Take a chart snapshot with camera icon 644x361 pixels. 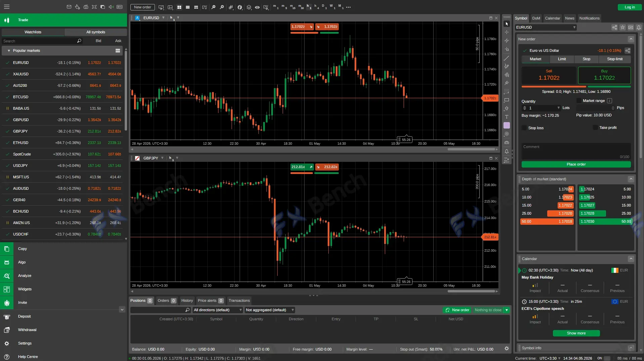pos(507,143)
